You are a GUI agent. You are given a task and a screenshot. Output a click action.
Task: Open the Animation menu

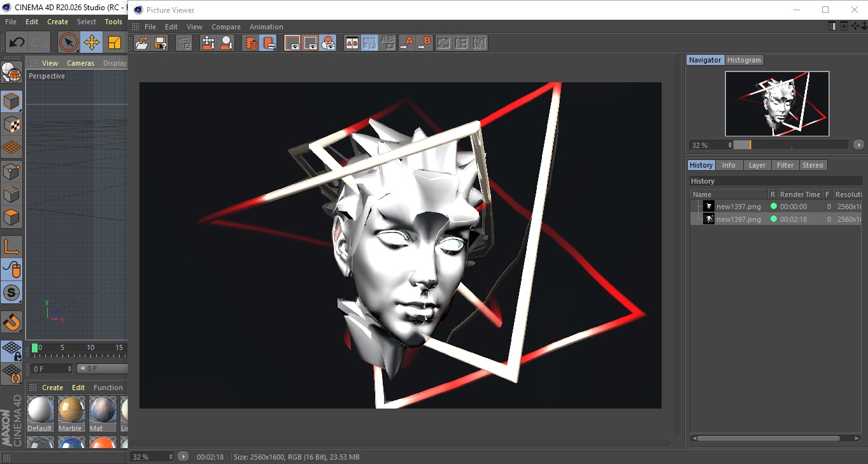click(266, 27)
